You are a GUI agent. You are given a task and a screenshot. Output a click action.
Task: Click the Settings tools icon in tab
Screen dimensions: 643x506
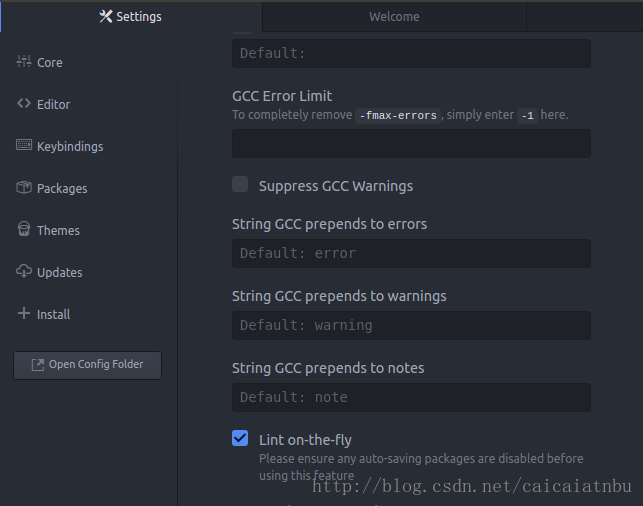(x=106, y=17)
